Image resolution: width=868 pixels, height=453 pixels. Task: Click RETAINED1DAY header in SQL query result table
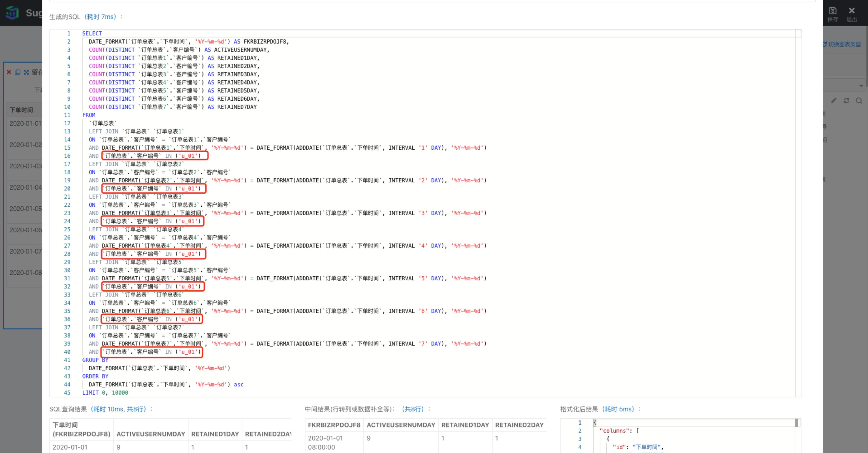tap(215, 434)
